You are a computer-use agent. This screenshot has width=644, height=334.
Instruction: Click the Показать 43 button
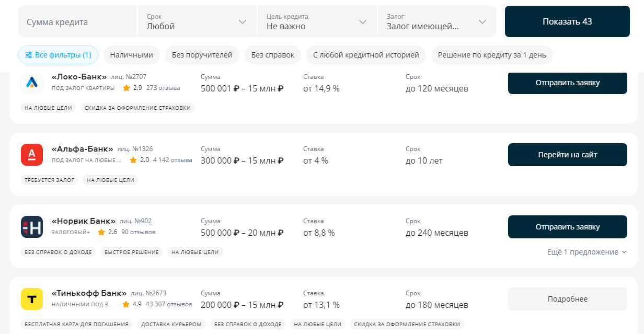tap(567, 21)
